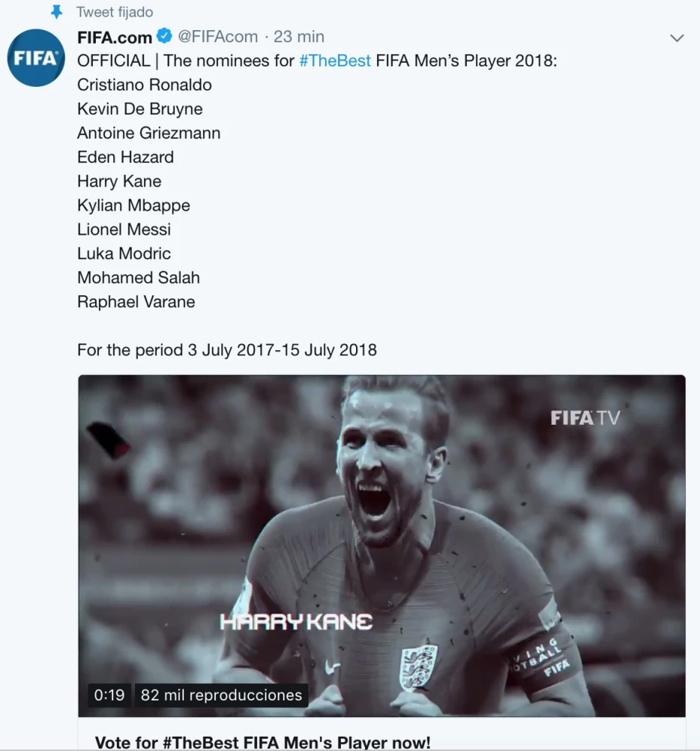
Task: Open the #TheBest hashtag link
Action: pyautogui.click(x=335, y=60)
